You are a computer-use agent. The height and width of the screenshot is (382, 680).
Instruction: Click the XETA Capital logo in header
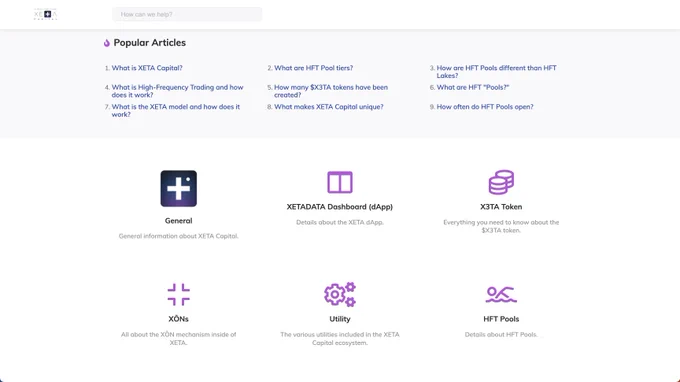46,14
